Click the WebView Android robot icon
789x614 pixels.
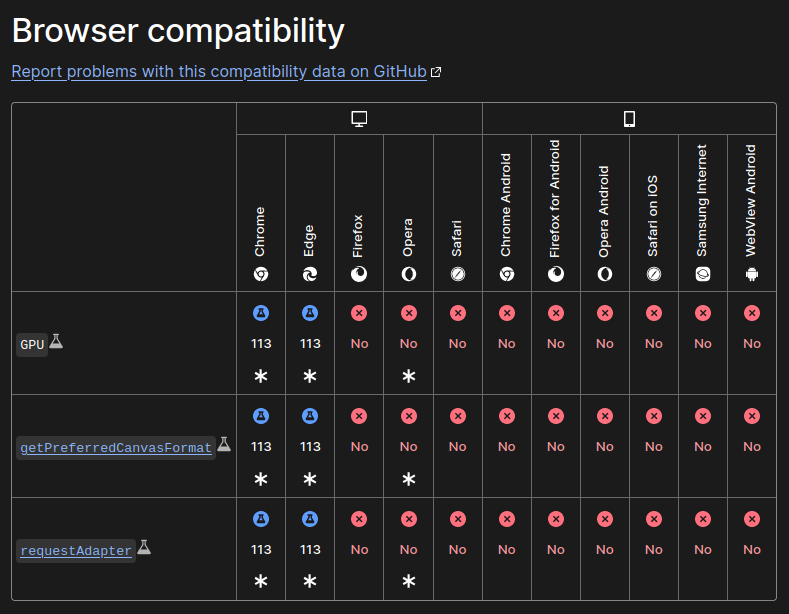752,274
